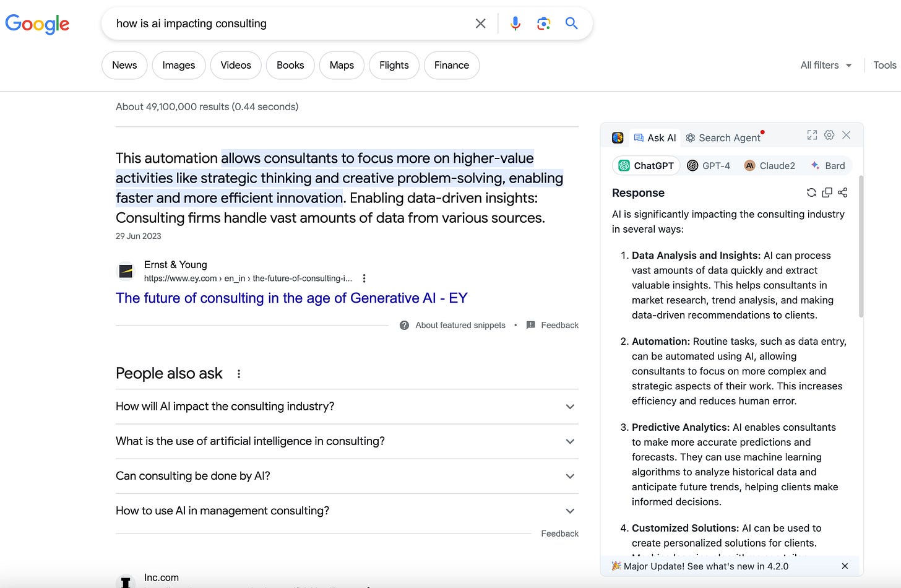The image size is (901, 588).
Task: Filter results by Images
Action: point(179,65)
